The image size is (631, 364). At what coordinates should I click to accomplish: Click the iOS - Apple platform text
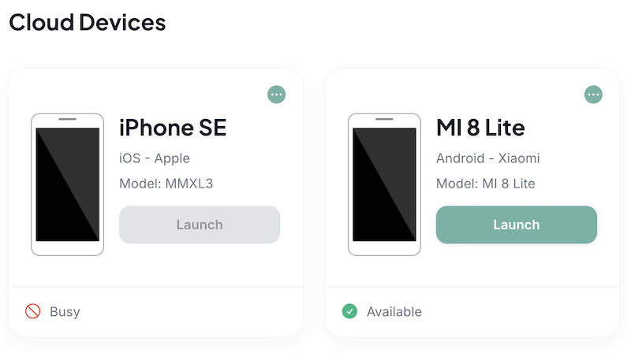(x=154, y=158)
